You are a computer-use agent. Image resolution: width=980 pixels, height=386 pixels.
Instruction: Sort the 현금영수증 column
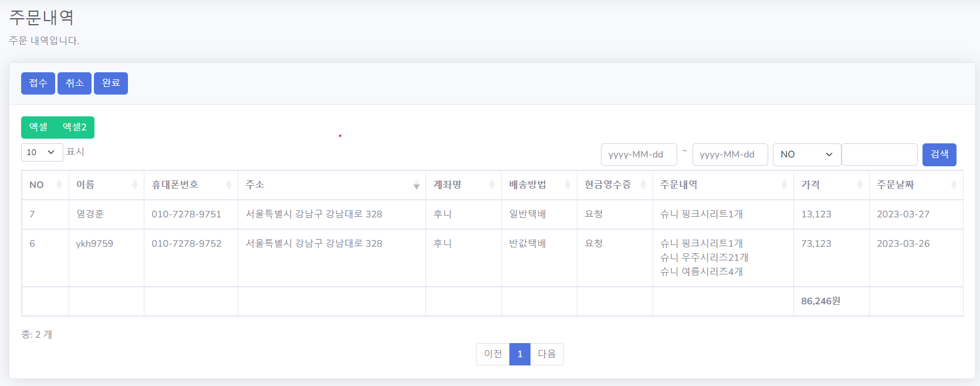[x=643, y=184]
